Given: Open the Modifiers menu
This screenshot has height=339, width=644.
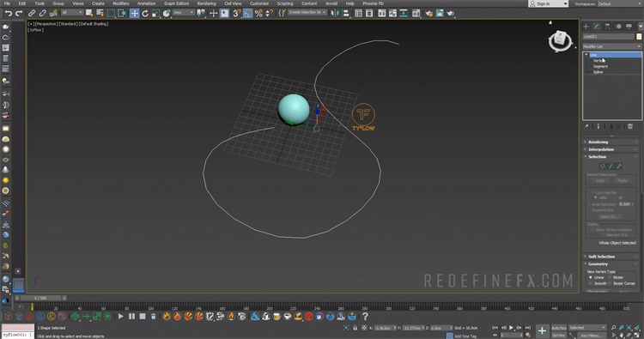Looking at the screenshot, I should pyautogui.click(x=121, y=3).
